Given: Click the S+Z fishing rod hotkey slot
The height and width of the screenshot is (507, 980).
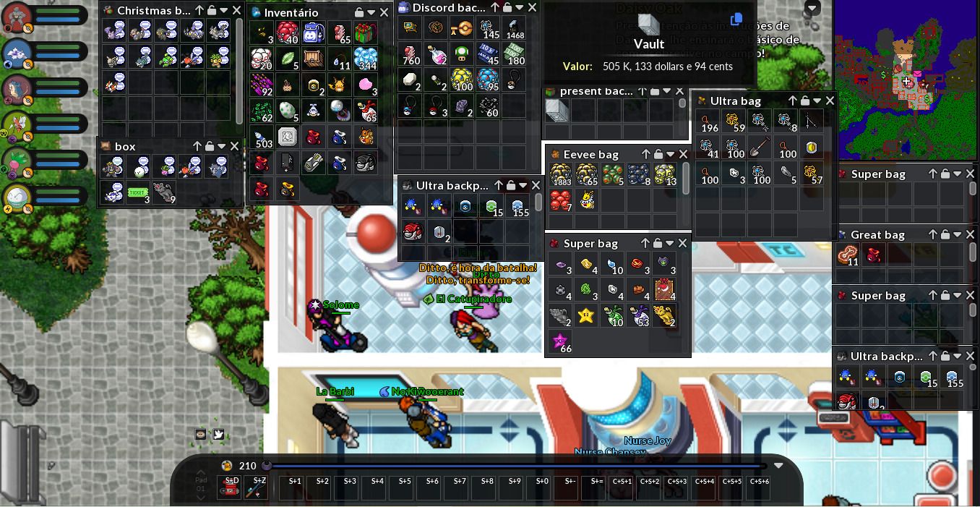Looking at the screenshot, I should [x=256, y=487].
